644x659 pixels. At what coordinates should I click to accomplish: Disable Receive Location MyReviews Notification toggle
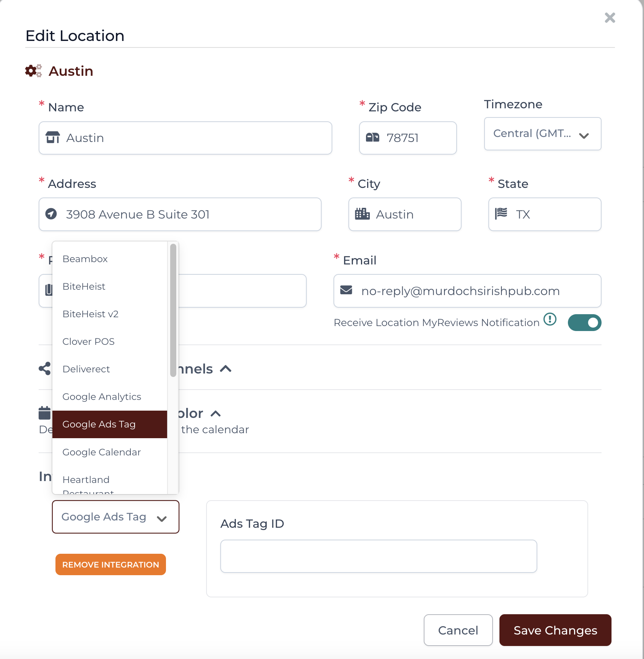[x=584, y=323]
